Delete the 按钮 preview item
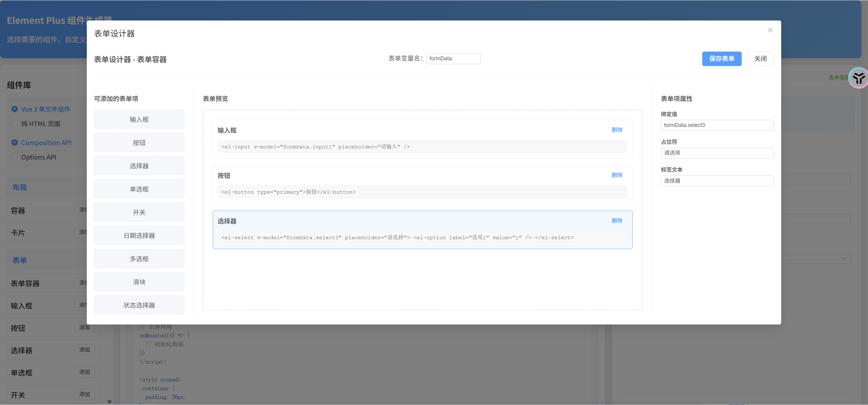Viewport: 868px width, 405px height. (x=617, y=175)
